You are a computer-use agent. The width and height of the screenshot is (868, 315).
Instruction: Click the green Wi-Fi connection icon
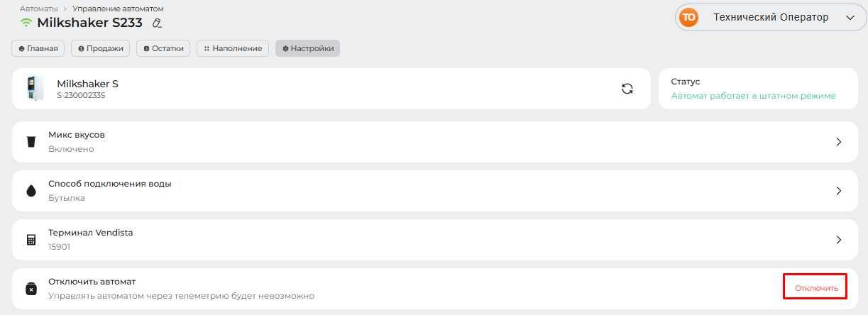26,23
